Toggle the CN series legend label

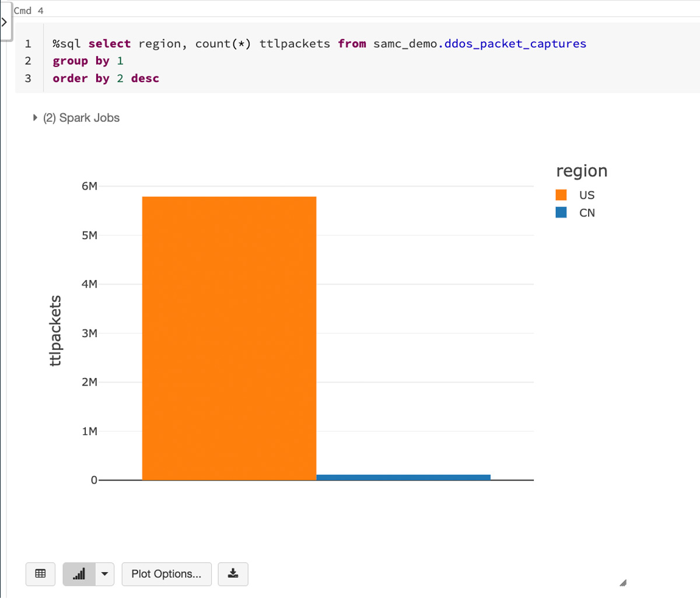(587, 213)
